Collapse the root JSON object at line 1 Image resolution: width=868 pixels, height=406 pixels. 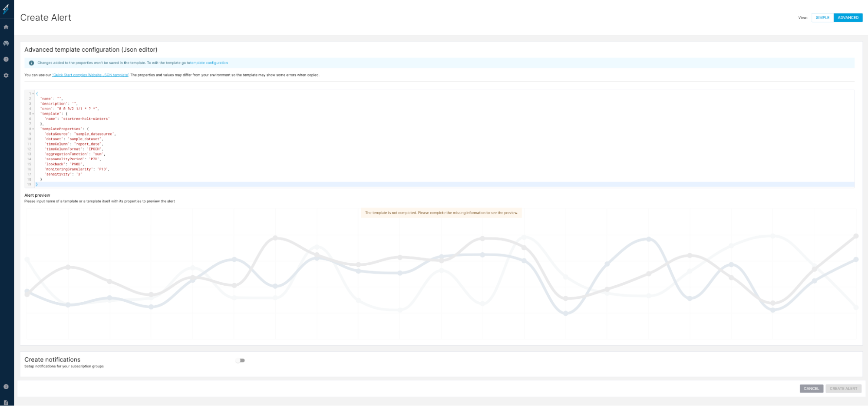coord(33,94)
